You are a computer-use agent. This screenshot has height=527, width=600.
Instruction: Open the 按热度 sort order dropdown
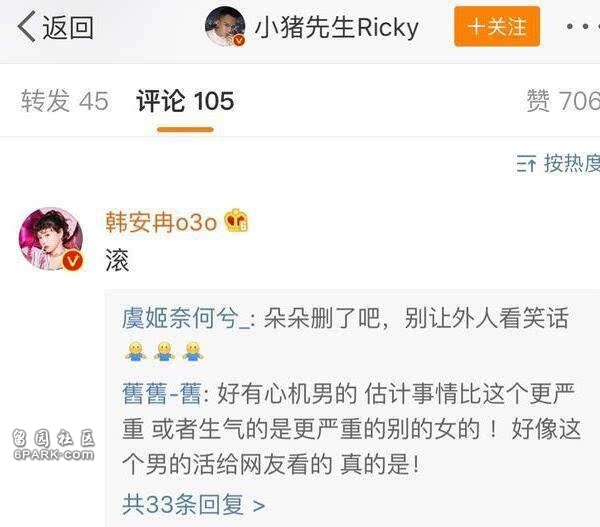[x=558, y=163]
